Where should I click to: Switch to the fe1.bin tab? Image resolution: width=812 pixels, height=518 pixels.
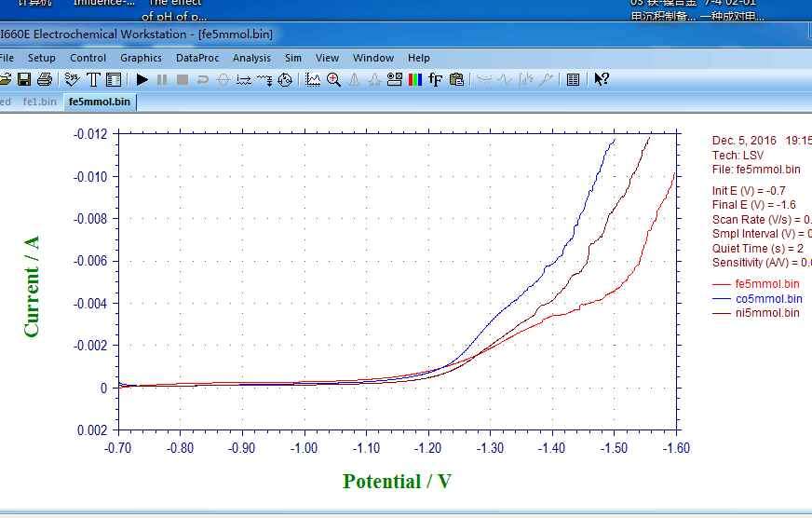pos(39,102)
